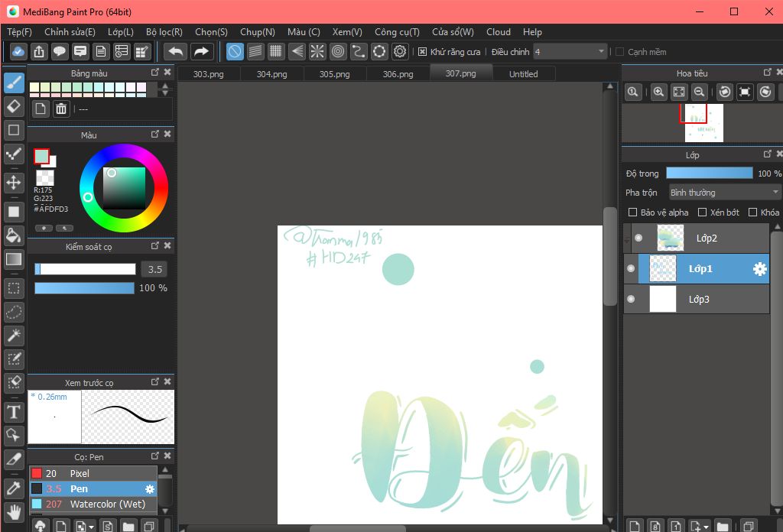Turn off snap with the crossed-circle icon
The image size is (783, 532).
pyautogui.click(x=235, y=51)
